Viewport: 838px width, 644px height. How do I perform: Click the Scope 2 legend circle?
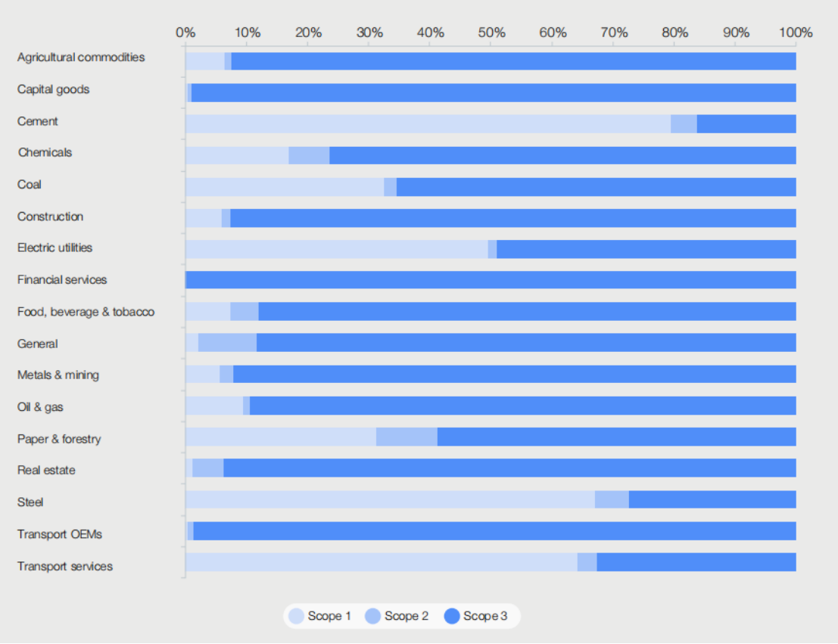373,616
